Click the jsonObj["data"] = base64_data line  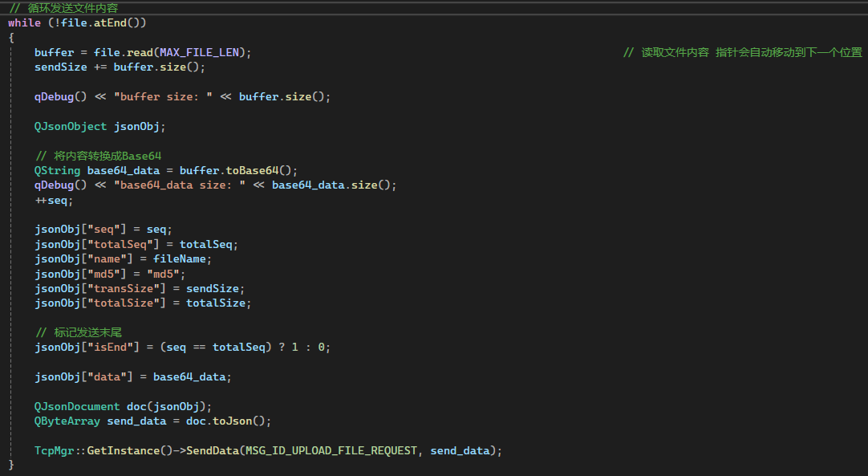133,376
